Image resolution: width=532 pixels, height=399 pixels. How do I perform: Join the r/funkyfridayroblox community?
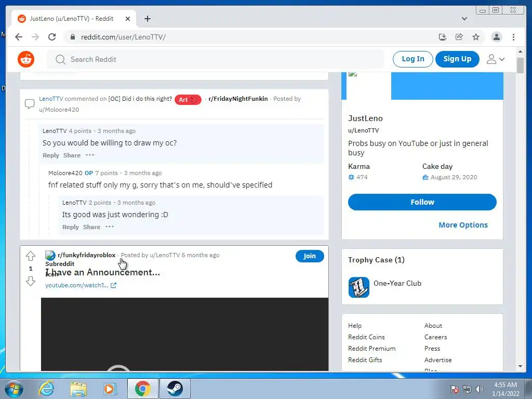310,256
